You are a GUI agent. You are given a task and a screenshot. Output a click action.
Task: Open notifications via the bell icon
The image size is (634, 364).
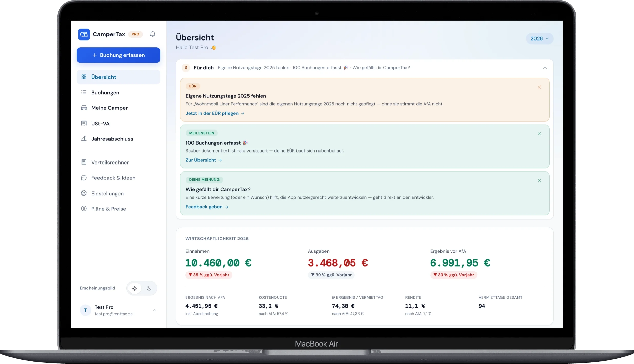click(x=153, y=34)
